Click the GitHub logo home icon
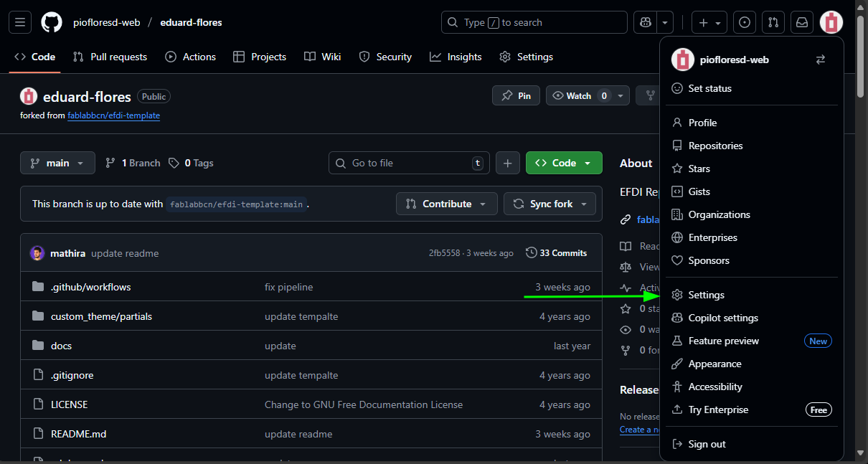868x464 pixels. point(52,22)
